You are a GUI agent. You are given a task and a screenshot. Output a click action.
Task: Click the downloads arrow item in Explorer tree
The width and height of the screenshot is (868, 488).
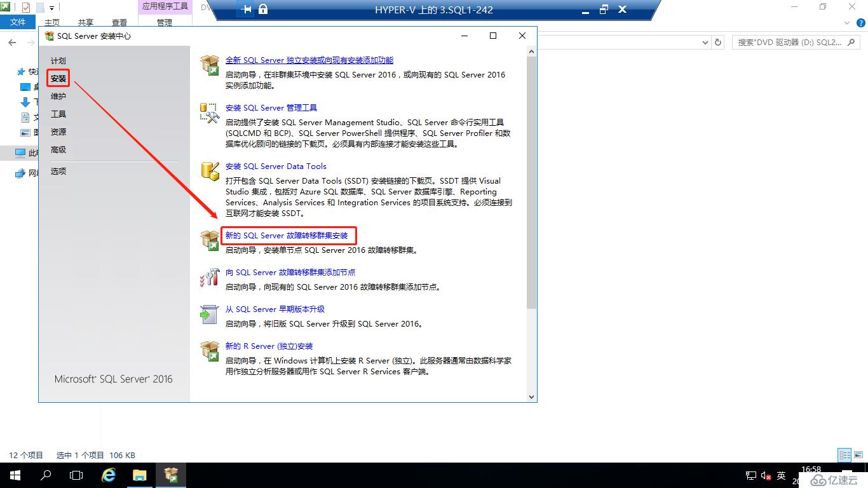click(x=25, y=102)
